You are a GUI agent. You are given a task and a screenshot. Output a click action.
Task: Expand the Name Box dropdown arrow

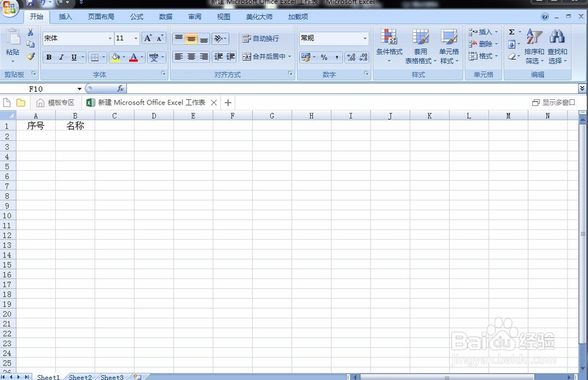(x=79, y=89)
